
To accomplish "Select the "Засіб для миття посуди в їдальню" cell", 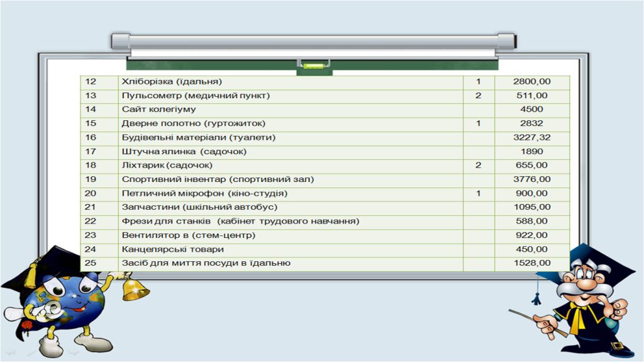I will (x=291, y=264).
